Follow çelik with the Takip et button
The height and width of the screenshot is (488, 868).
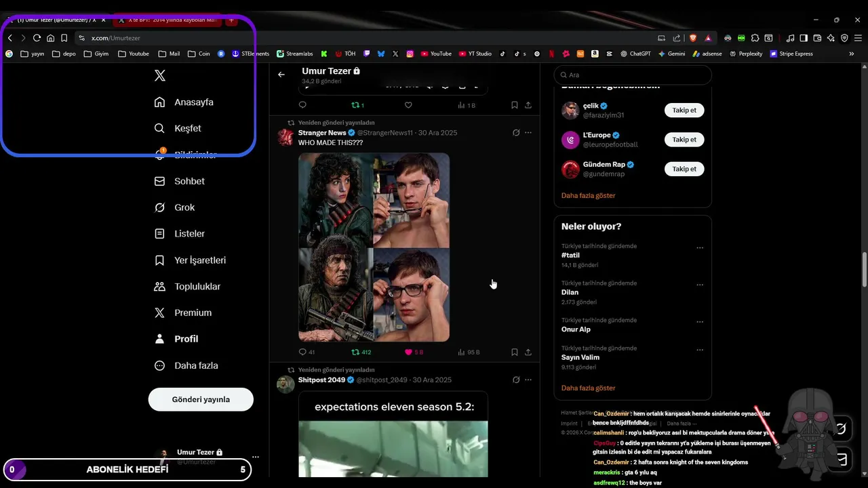pyautogui.click(x=684, y=110)
